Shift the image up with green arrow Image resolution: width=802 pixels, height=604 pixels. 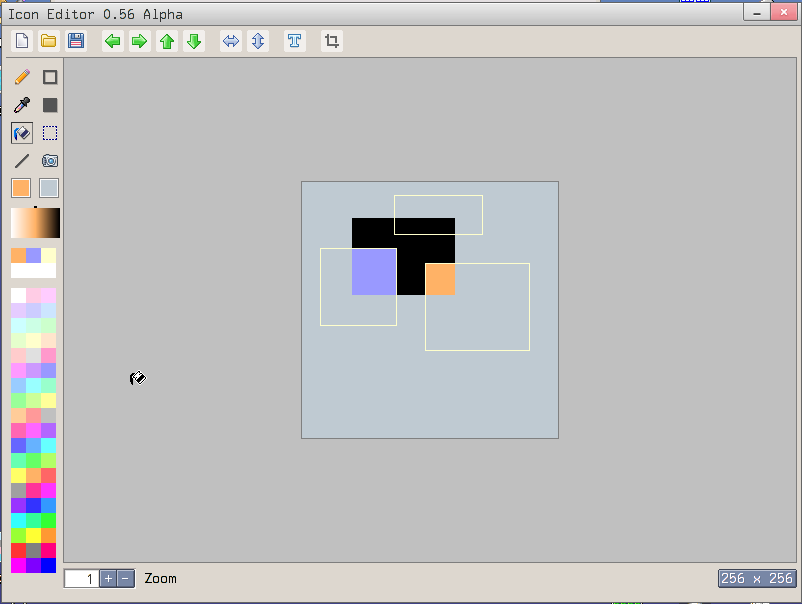click(167, 41)
